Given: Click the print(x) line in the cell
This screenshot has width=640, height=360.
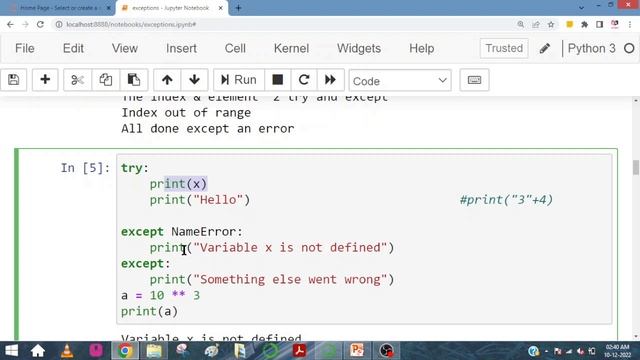Looking at the screenshot, I should click(178, 184).
